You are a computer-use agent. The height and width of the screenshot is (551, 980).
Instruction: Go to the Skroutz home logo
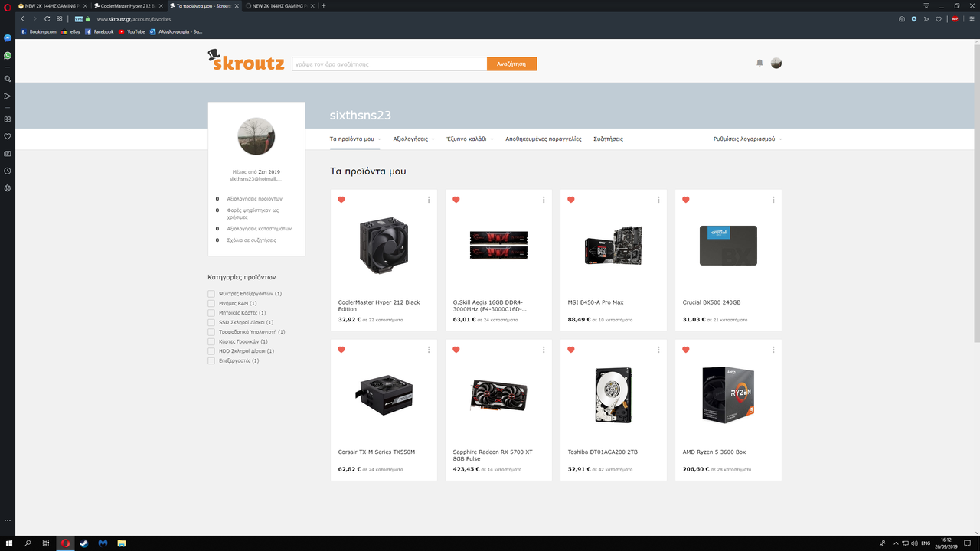(x=246, y=60)
